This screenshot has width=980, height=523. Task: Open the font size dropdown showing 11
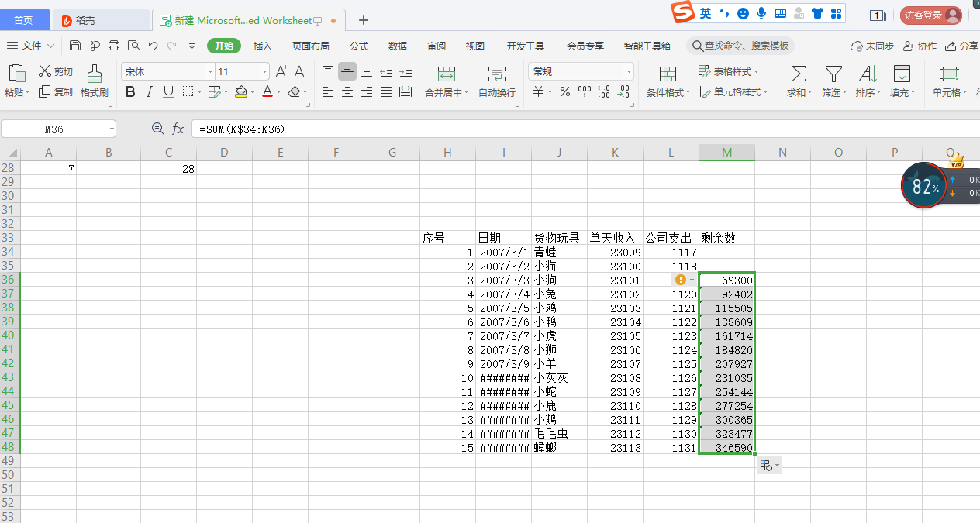point(264,72)
